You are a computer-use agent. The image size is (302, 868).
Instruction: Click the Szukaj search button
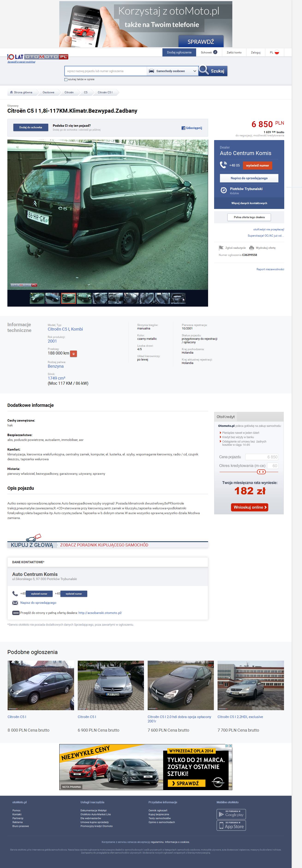point(213,71)
